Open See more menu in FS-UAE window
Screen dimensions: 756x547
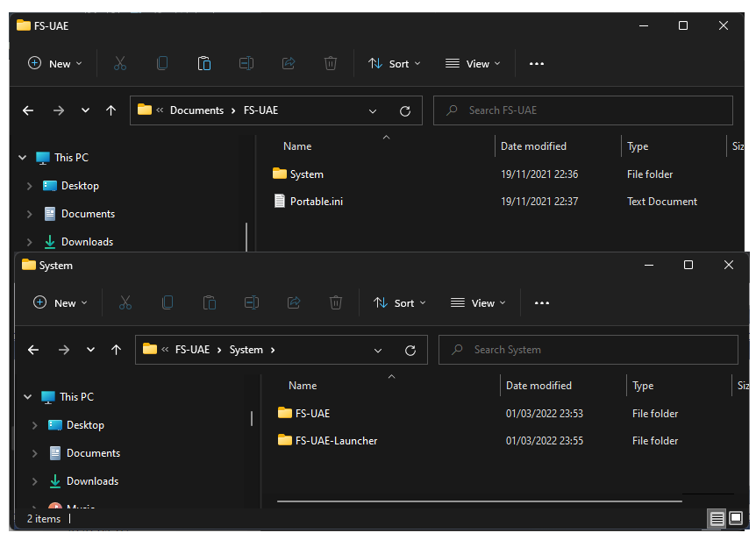coord(537,64)
